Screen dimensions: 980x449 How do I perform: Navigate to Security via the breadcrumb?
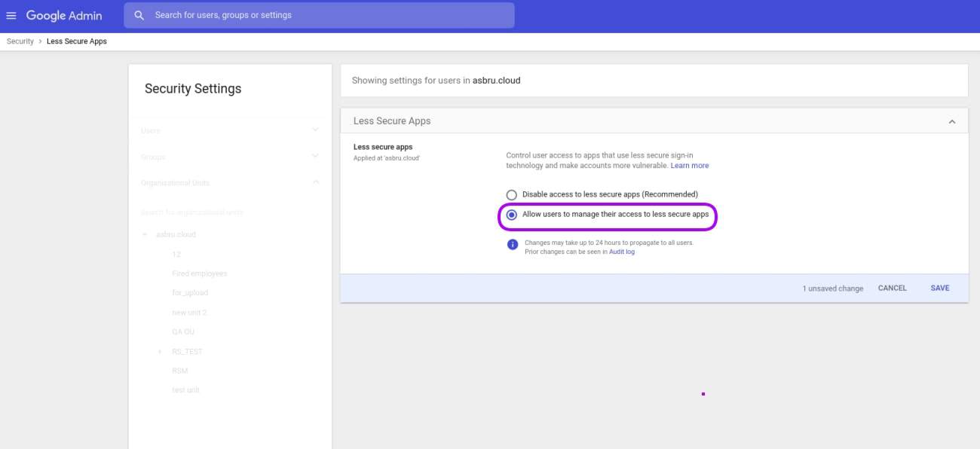[19, 41]
